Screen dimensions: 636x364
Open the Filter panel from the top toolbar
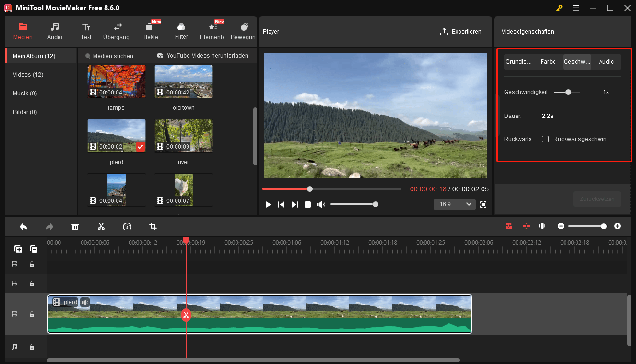pyautogui.click(x=181, y=31)
